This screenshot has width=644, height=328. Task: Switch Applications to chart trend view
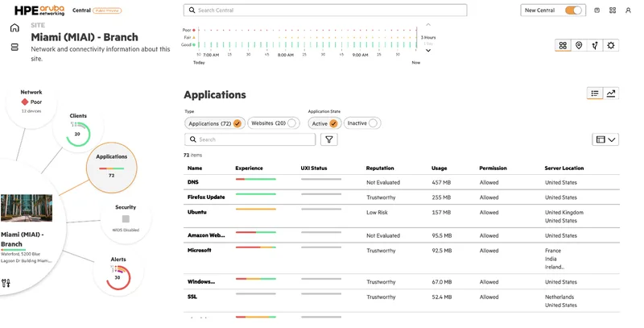click(x=611, y=93)
